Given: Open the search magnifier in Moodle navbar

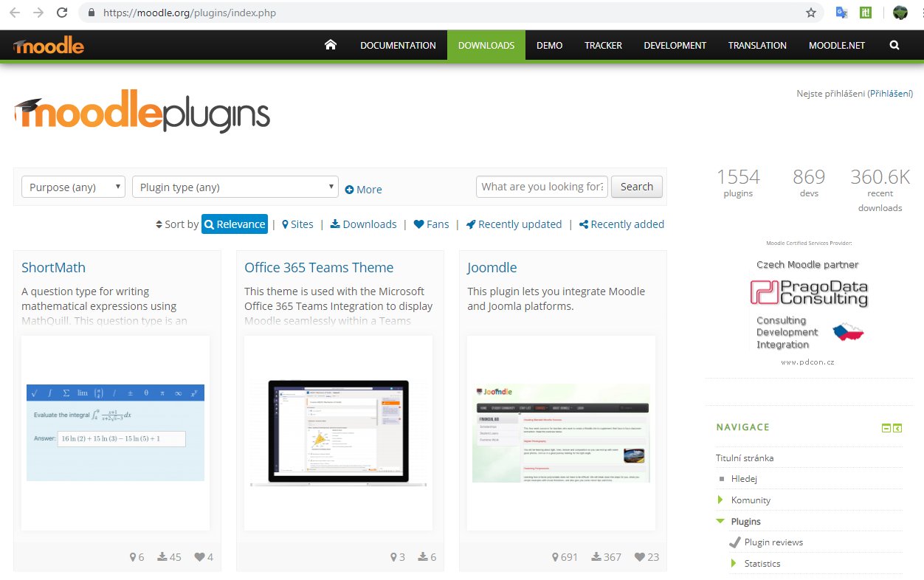Looking at the screenshot, I should point(894,45).
